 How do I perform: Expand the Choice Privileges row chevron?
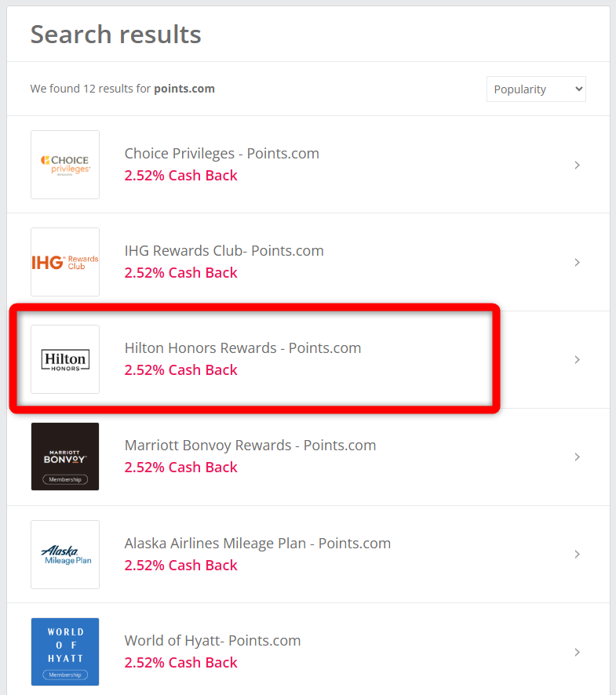point(577,165)
